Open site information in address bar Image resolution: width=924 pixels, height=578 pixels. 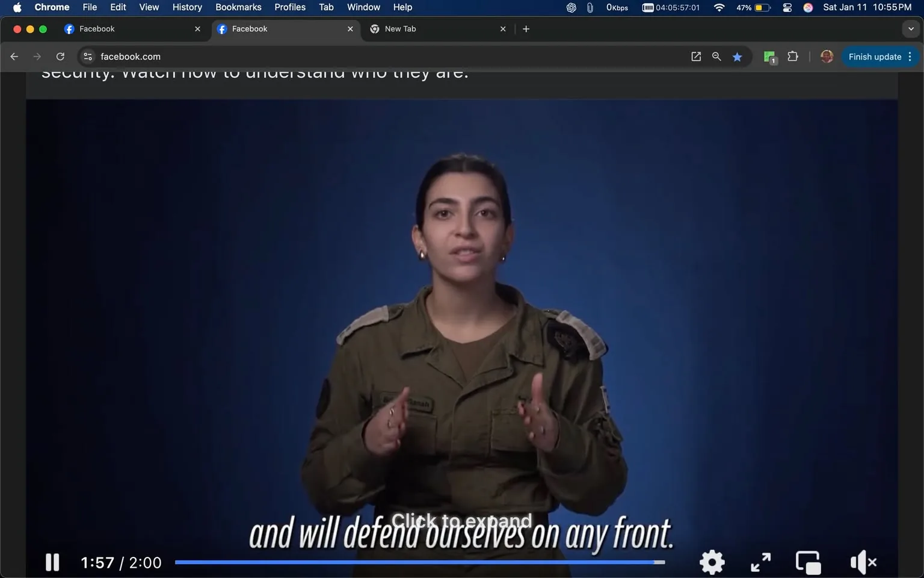click(x=88, y=56)
